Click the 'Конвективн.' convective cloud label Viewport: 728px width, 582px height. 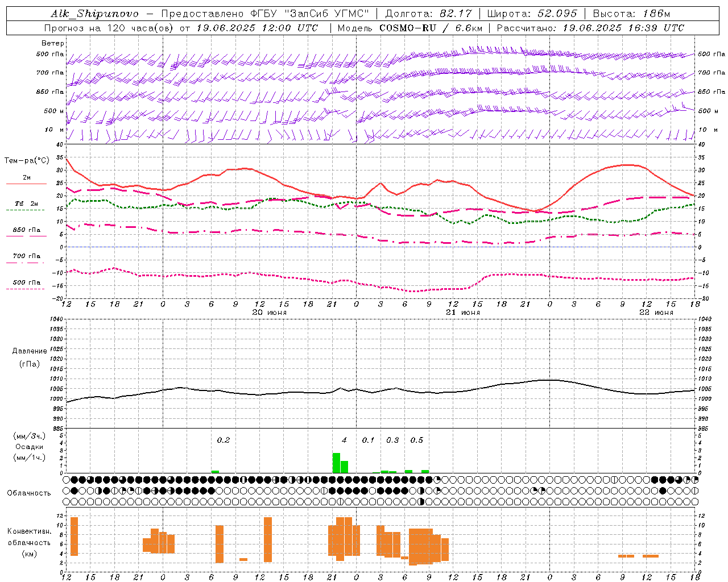coord(30,531)
